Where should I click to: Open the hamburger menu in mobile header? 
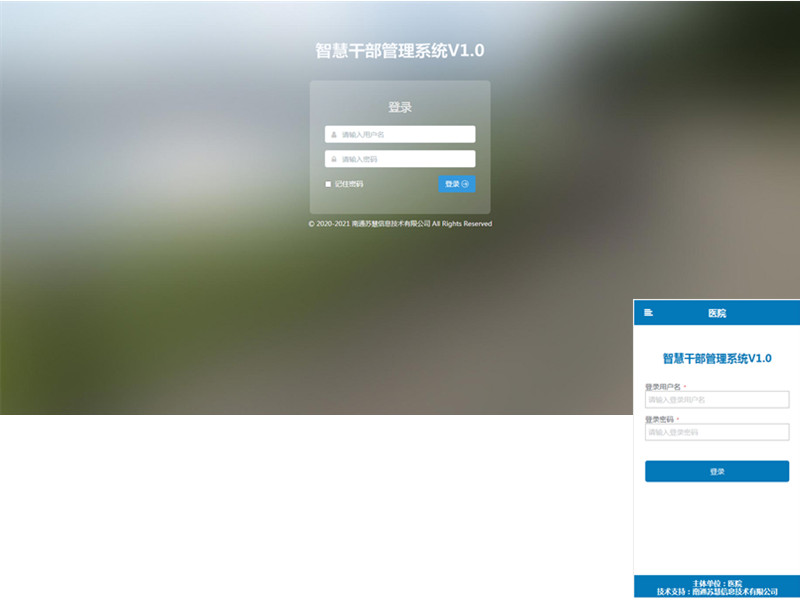pos(648,313)
